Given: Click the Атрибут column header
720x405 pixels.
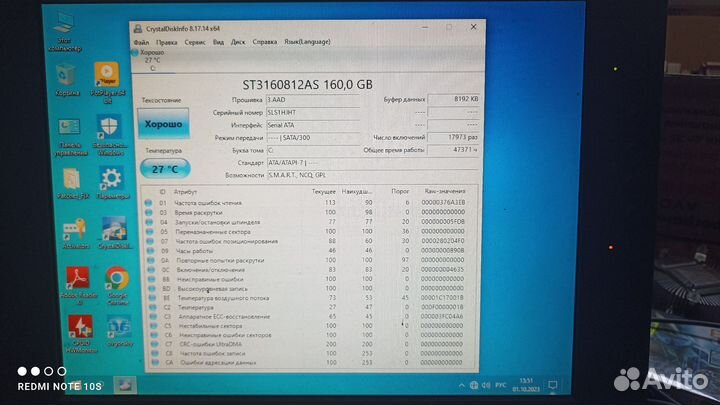Looking at the screenshot, I should click(x=185, y=192).
